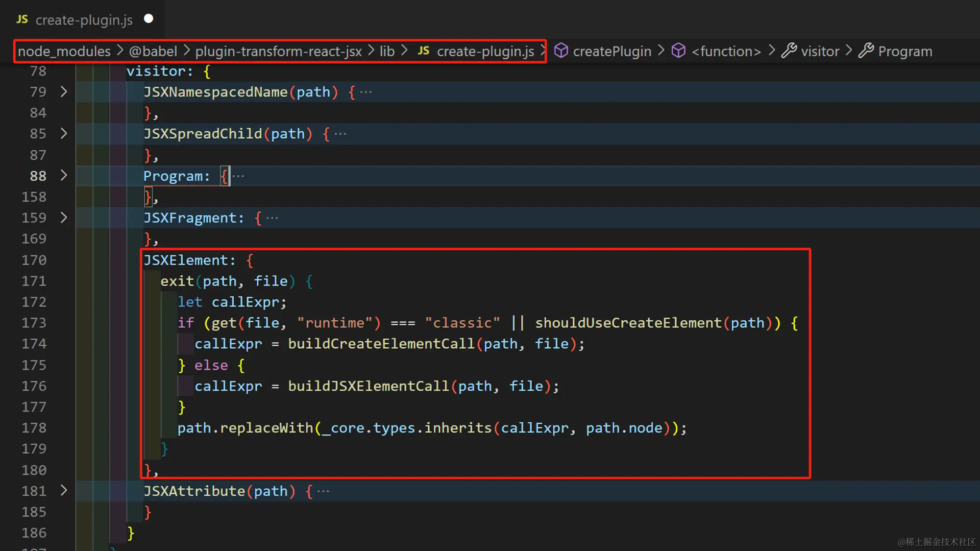This screenshot has width=980, height=551.
Task: Click the unsaved-changes dot on the tab
Action: tap(148, 19)
